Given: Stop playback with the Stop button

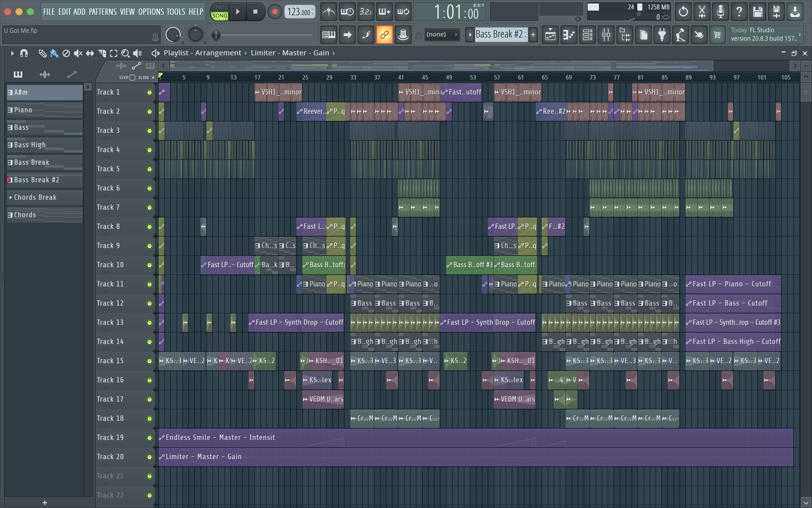Looking at the screenshot, I should (x=255, y=12).
